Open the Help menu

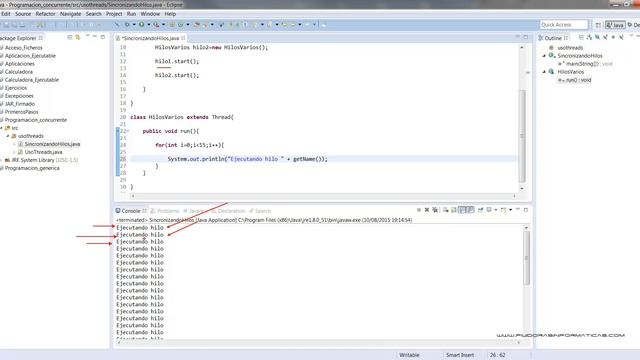pyautogui.click(x=170, y=13)
